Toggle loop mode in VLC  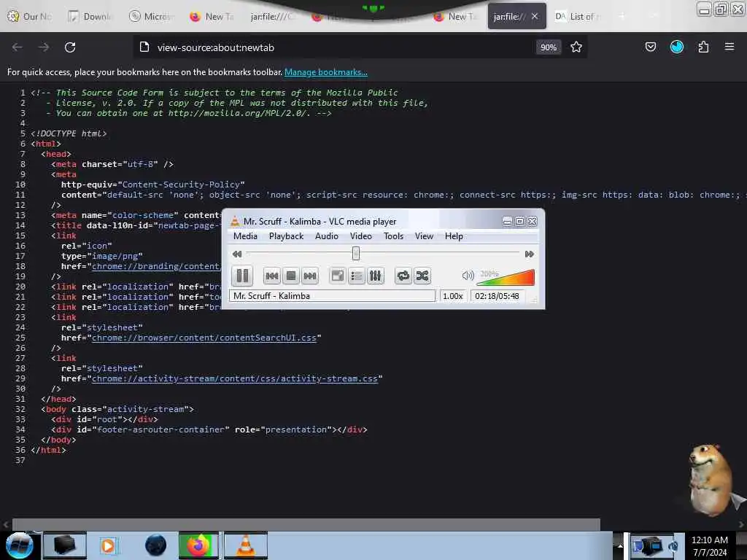(403, 276)
